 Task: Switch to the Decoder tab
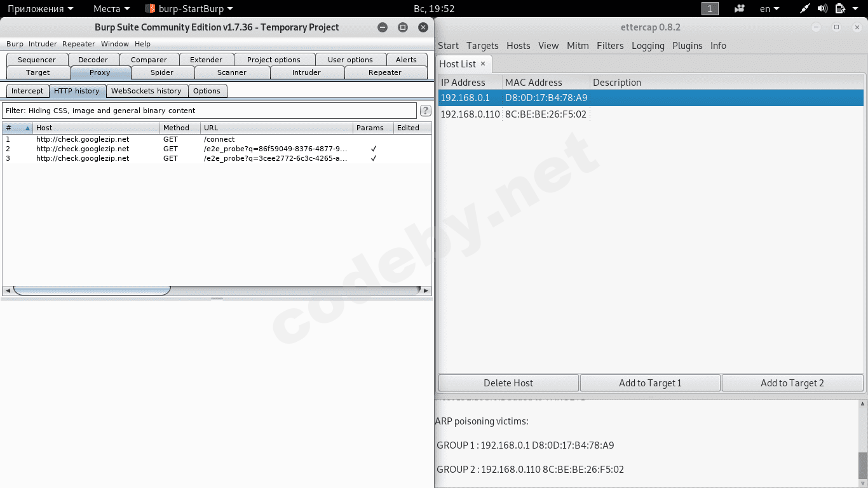93,60
